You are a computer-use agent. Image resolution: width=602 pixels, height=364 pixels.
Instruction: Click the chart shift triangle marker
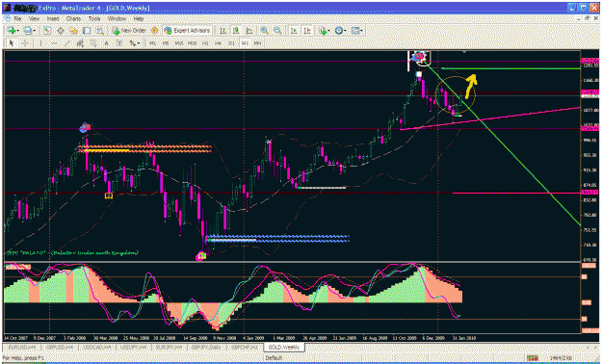click(464, 51)
